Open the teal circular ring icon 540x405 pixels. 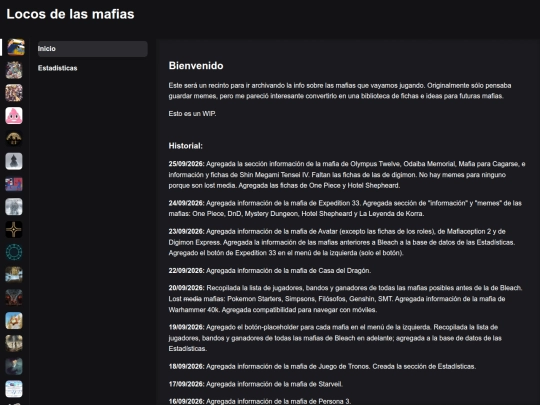coord(14,252)
